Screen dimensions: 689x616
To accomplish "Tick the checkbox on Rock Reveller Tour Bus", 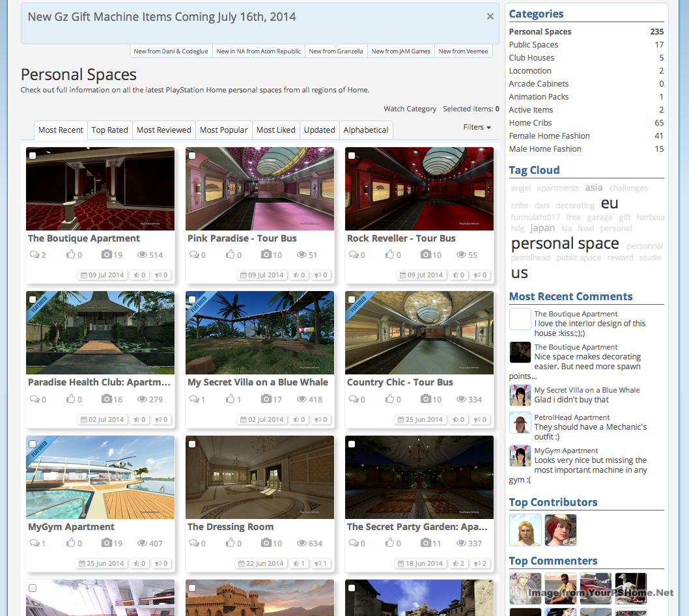I will tap(352, 155).
